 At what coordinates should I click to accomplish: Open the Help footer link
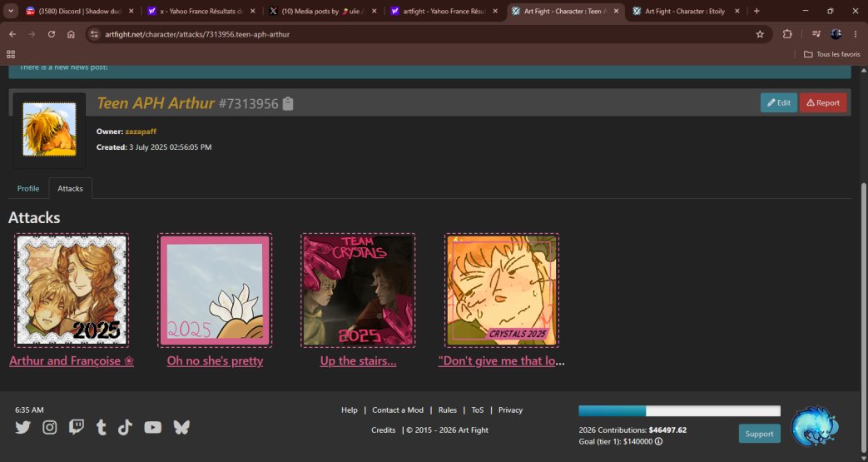click(350, 410)
